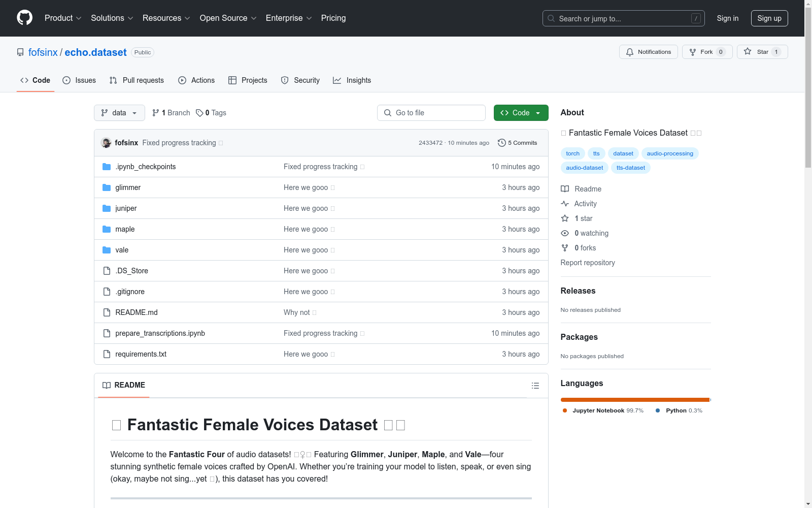
Task: Open the .ipynb_checkpoints folder
Action: (x=146, y=167)
